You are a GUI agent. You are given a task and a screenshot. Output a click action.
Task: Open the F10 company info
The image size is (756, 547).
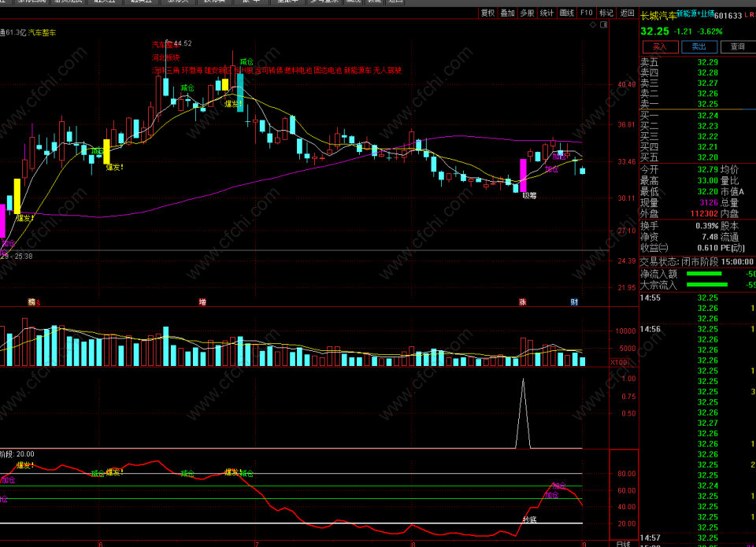point(586,13)
